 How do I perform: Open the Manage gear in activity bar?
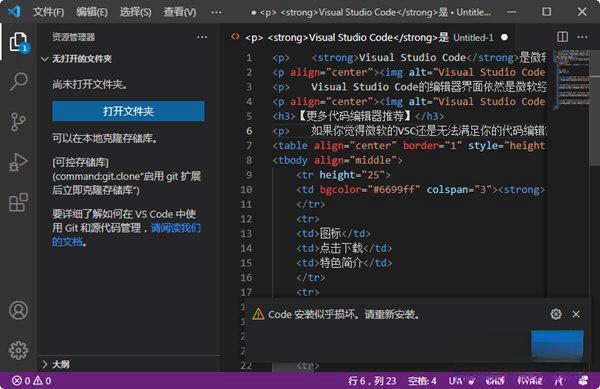pyautogui.click(x=18, y=350)
